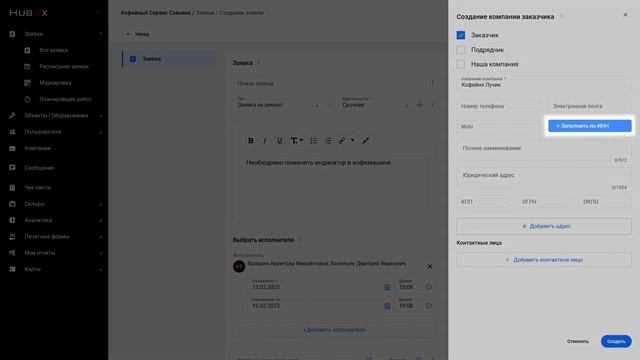Viewport: 640px width, 360px height.
Task: Click the ОГРН field
Action: point(544,202)
